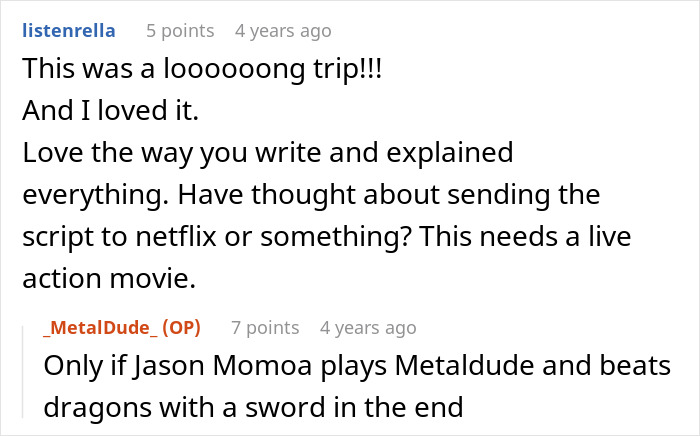Click listenrella's "4 years ago" timestamp
The image size is (700, 436).
(282, 31)
